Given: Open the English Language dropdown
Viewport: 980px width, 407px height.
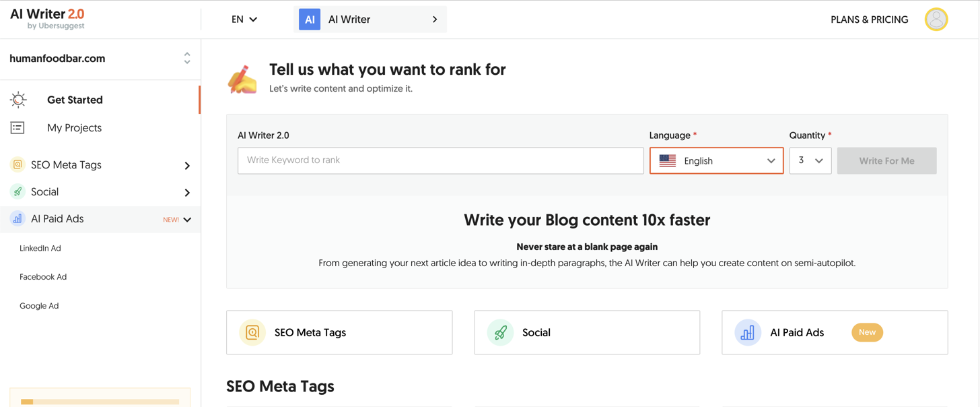Looking at the screenshot, I should point(716,160).
